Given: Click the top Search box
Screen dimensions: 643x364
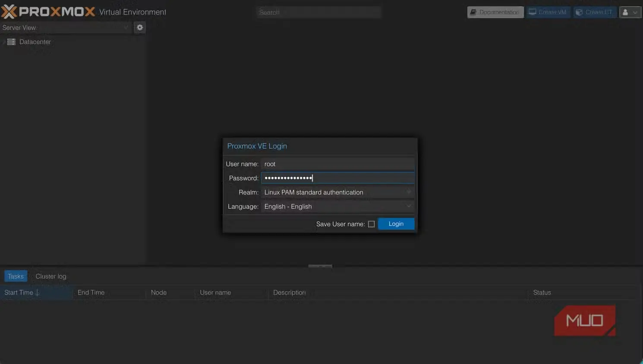Looking at the screenshot, I should pyautogui.click(x=318, y=13).
